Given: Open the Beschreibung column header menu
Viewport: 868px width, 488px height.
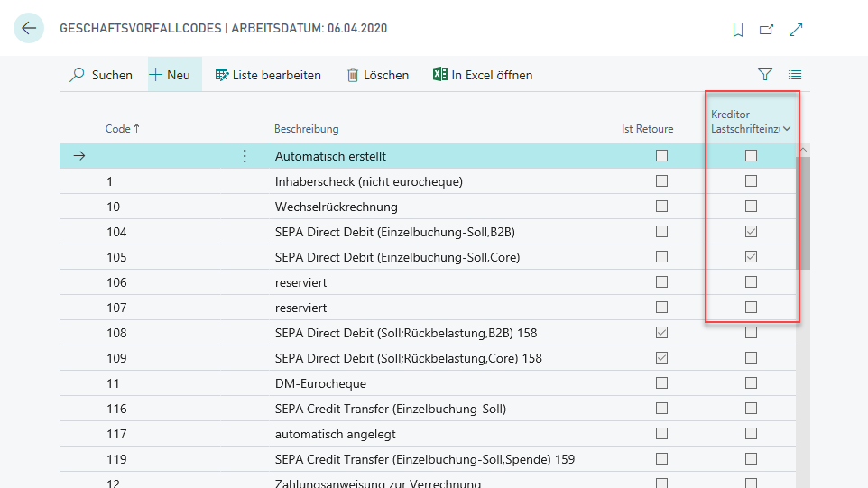Looking at the screenshot, I should click(306, 128).
